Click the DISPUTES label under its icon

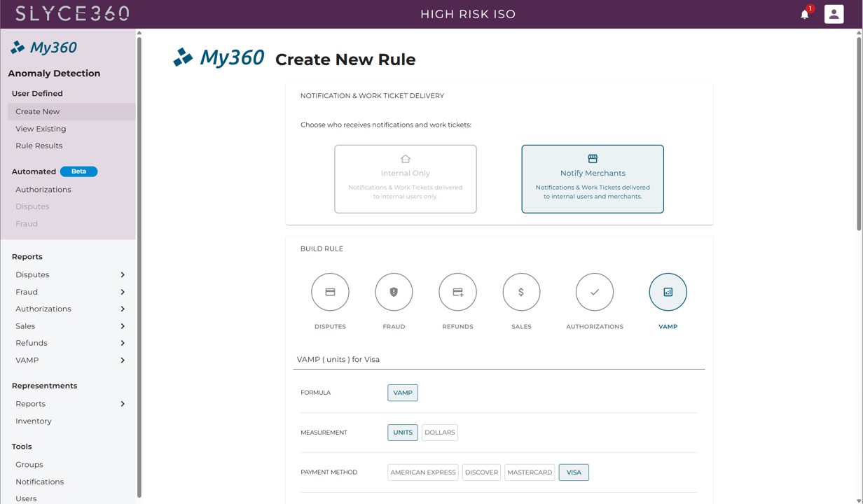330,327
